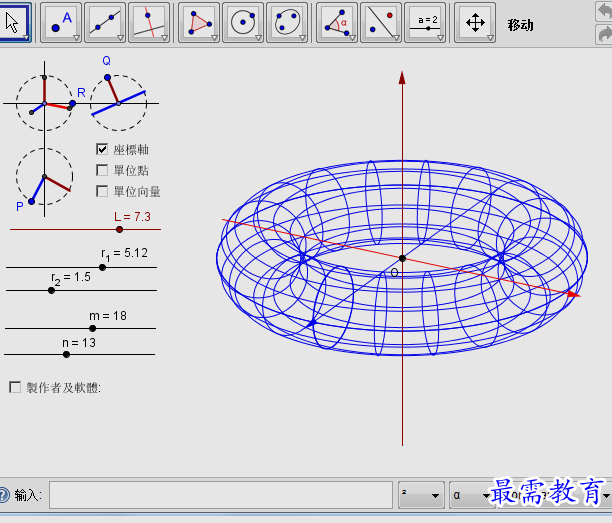Select the Angle measurement tool
The height and width of the screenshot is (523, 612).
[337, 22]
